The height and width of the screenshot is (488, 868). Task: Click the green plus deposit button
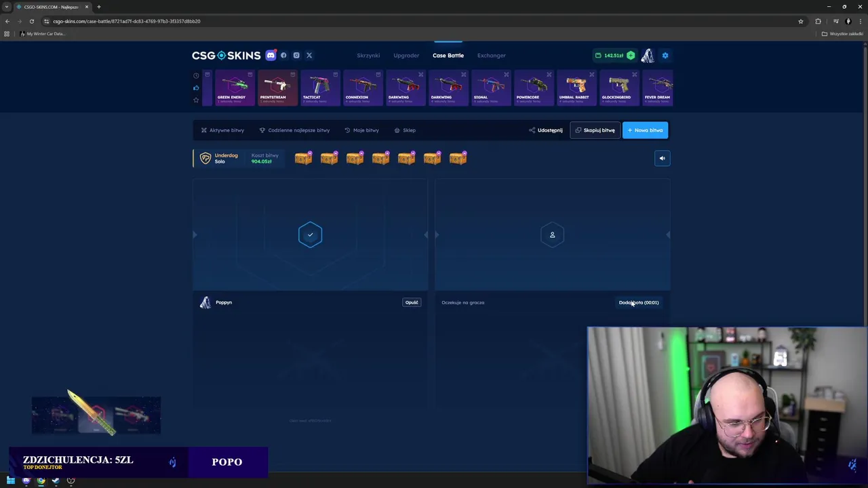pyautogui.click(x=631, y=56)
